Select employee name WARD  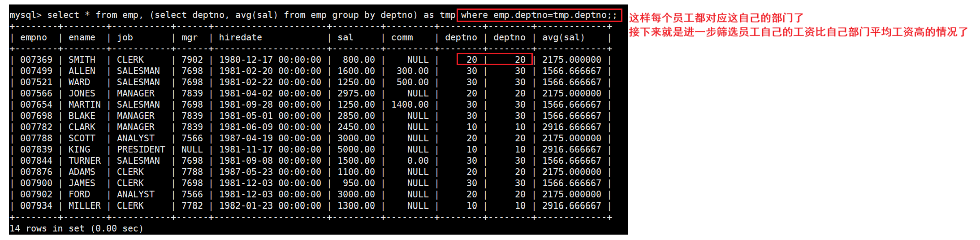(79, 82)
